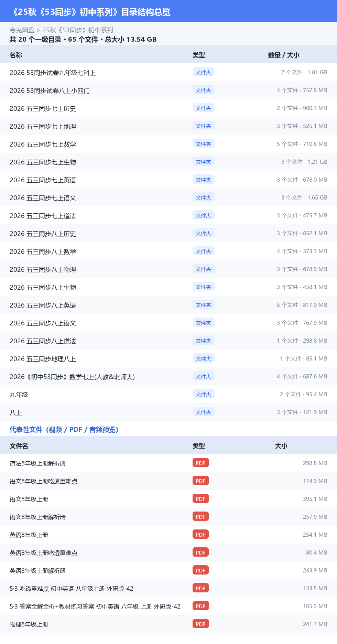The image size is (337, 644).
Task: Open 2026《初中53同步》数学七上(人教&北师大)
Action: pos(72,377)
